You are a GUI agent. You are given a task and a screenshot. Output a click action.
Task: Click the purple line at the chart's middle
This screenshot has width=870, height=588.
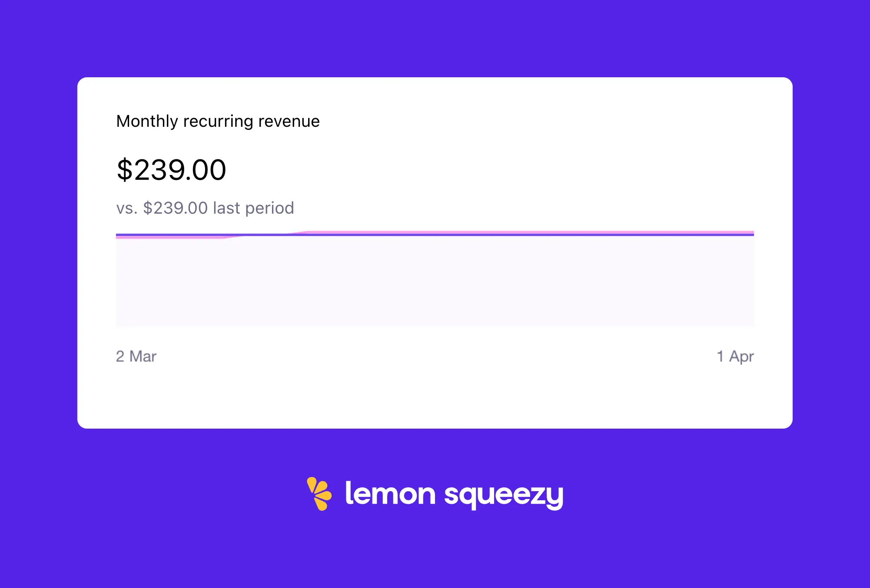[x=435, y=235]
